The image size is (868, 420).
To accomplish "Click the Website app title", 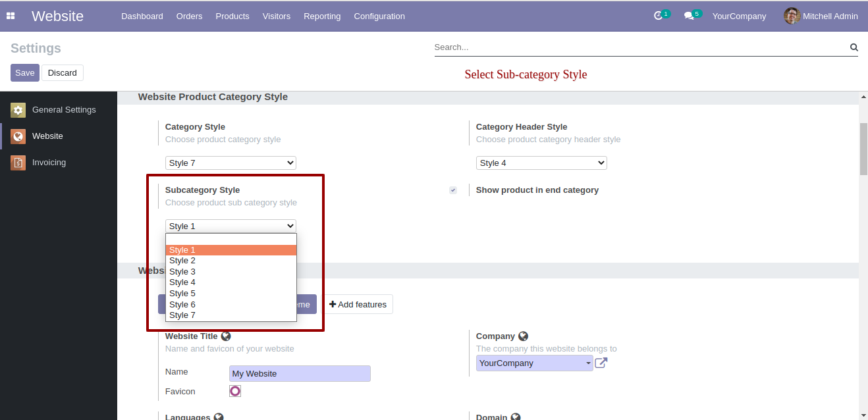I will (57, 16).
